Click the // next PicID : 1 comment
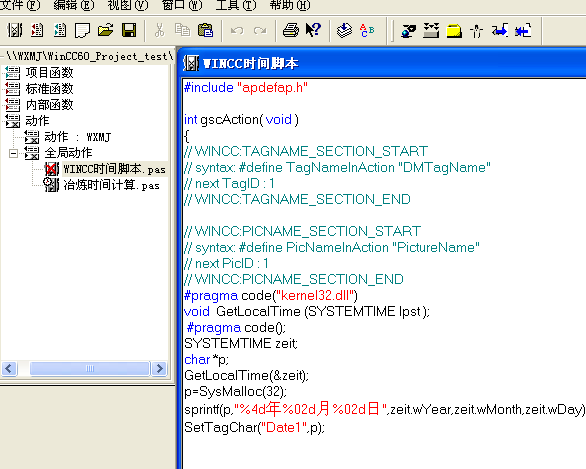The image size is (586, 469). [x=226, y=263]
